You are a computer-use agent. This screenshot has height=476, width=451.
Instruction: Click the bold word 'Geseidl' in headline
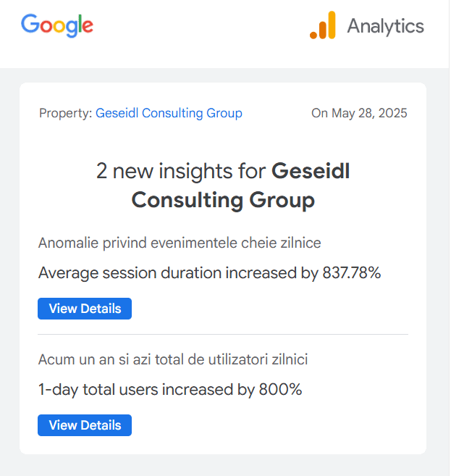pos(311,171)
